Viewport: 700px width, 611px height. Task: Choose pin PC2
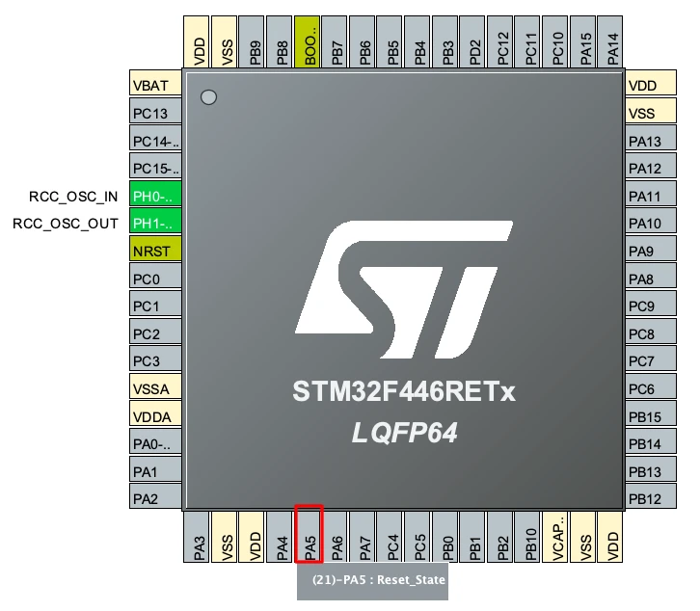coord(155,331)
